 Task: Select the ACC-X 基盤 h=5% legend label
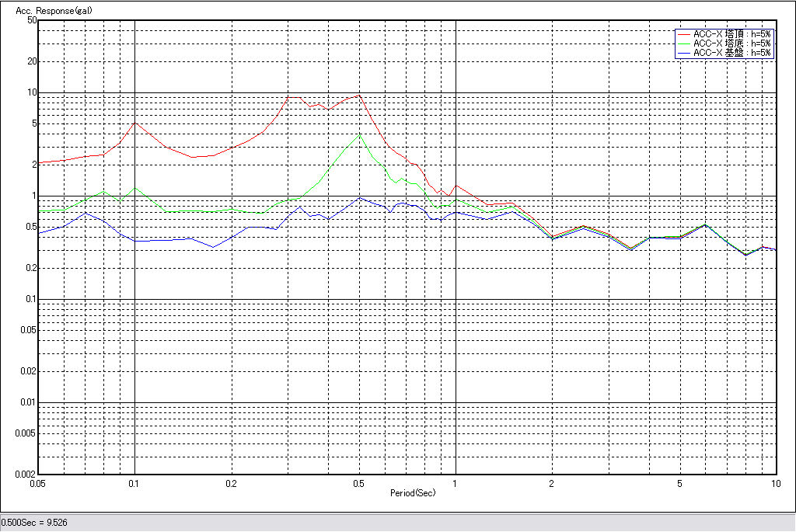(x=731, y=54)
